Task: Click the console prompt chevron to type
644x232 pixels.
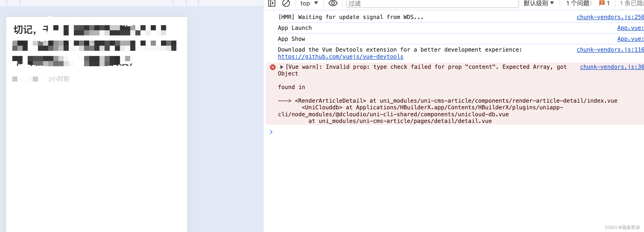Action: pyautogui.click(x=271, y=132)
